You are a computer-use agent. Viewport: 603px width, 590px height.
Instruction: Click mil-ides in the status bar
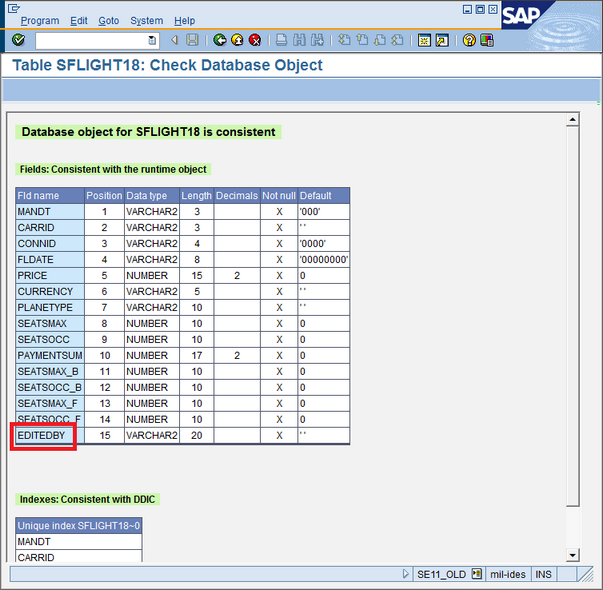pos(508,574)
